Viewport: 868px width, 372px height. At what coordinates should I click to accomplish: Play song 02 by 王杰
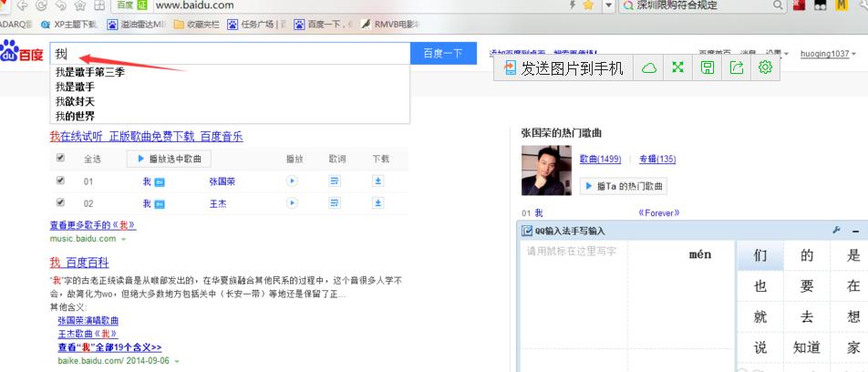[292, 203]
